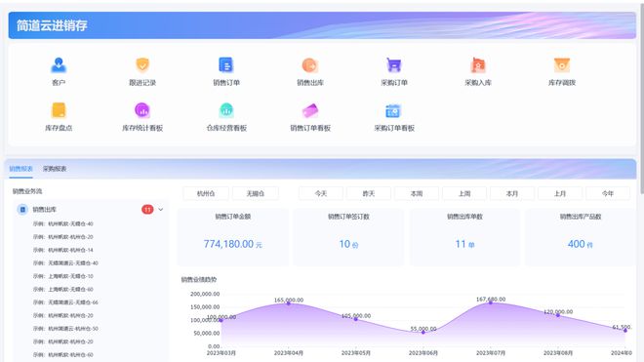Open the 采购订单看板 purchase order dashboard icon
The width and height of the screenshot is (644, 362).
point(394,110)
